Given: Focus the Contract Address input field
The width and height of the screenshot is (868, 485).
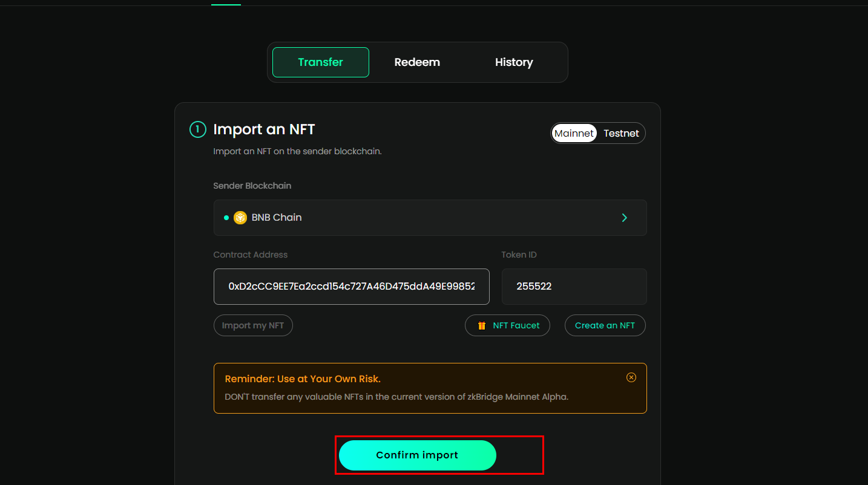Looking at the screenshot, I should pos(351,287).
